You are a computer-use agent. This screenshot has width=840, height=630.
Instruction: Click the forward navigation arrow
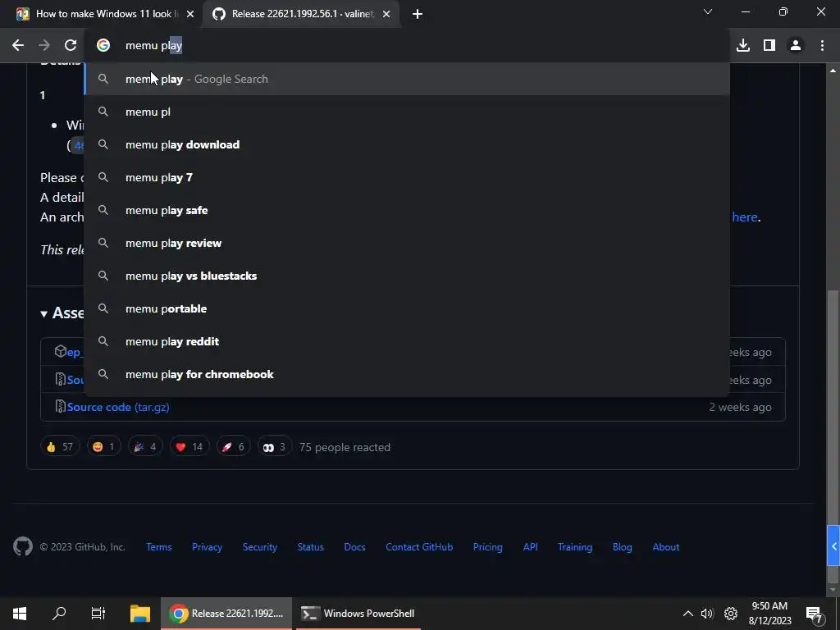click(x=44, y=46)
